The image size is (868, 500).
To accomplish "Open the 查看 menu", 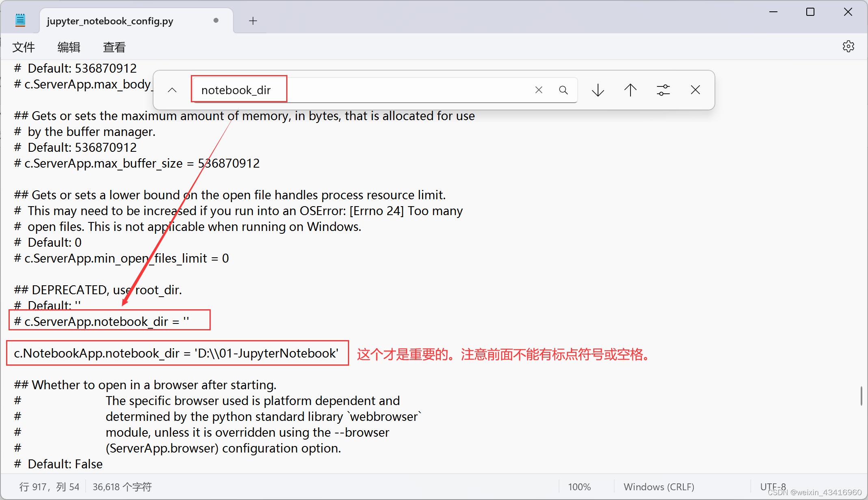I will (114, 47).
